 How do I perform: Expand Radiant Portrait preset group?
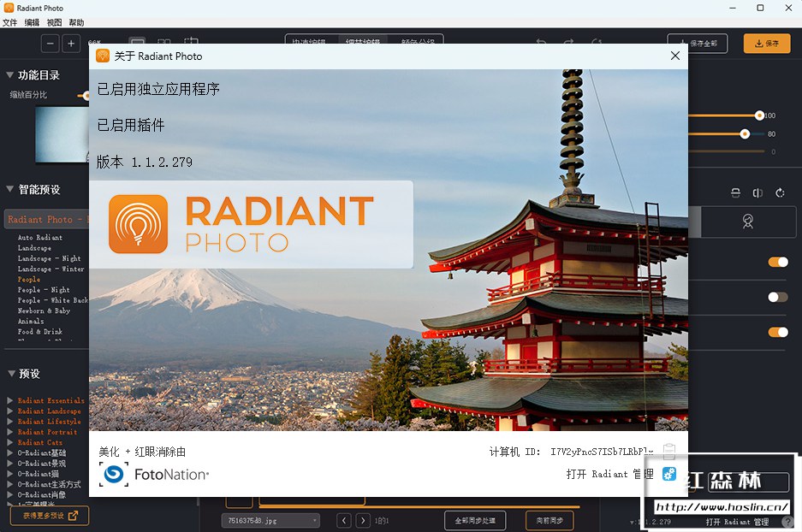(x=9, y=432)
